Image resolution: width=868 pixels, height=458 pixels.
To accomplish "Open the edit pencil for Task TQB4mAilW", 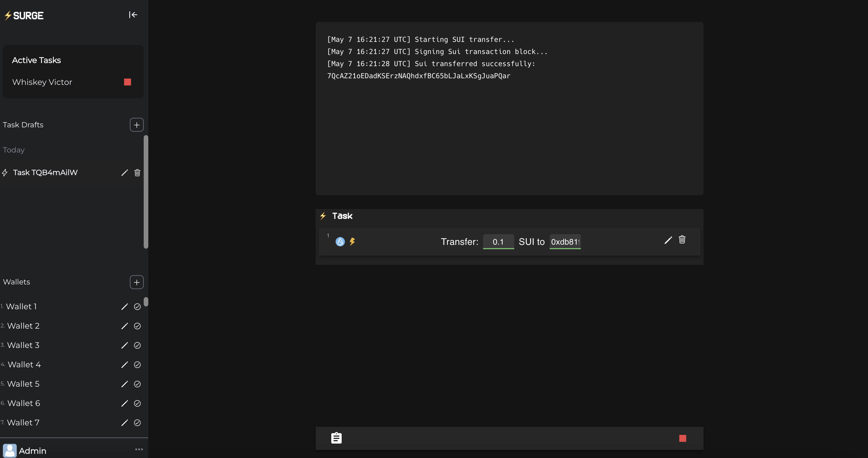I will 124,173.
